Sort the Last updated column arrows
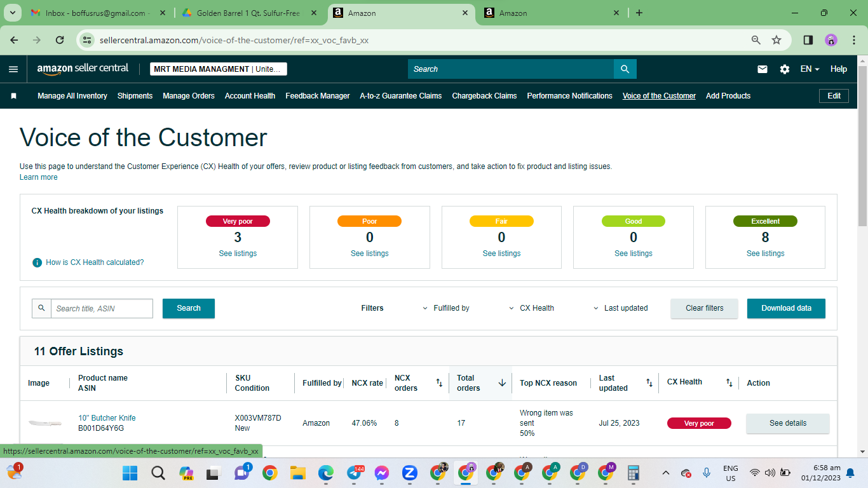This screenshot has width=868, height=488. click(649, 383)
